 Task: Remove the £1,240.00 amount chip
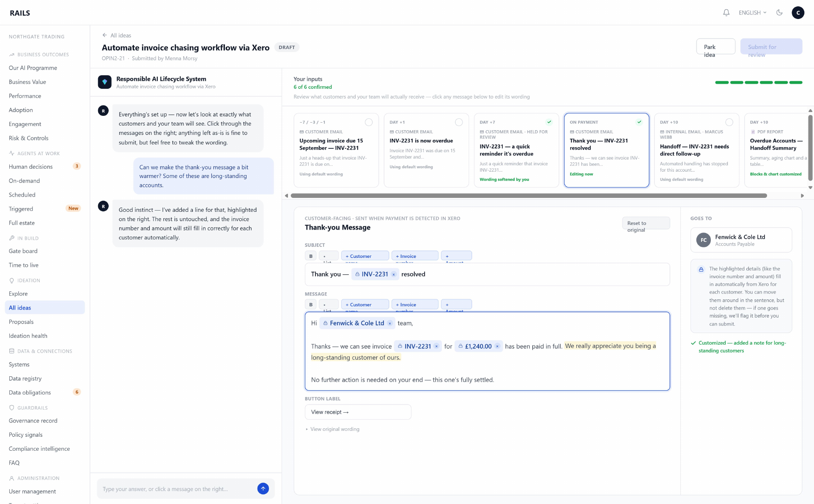pyautogui.click(x=497, y=346)
